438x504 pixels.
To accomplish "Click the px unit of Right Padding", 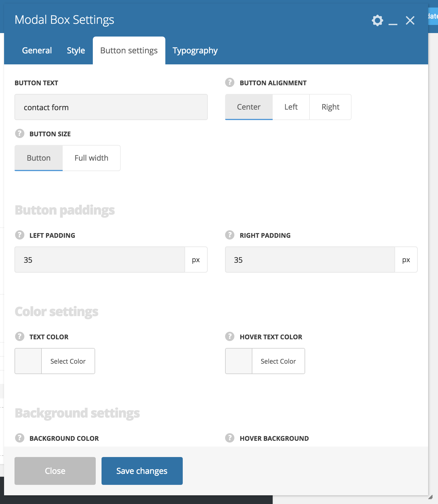I will point(406,260).
